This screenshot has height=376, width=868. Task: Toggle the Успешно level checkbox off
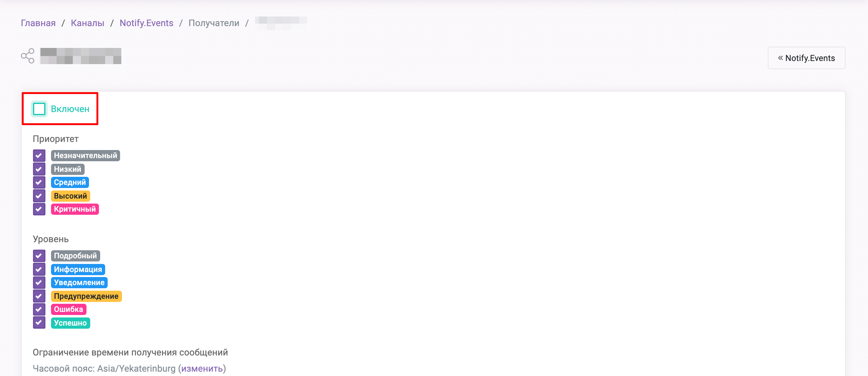(38, 322)
